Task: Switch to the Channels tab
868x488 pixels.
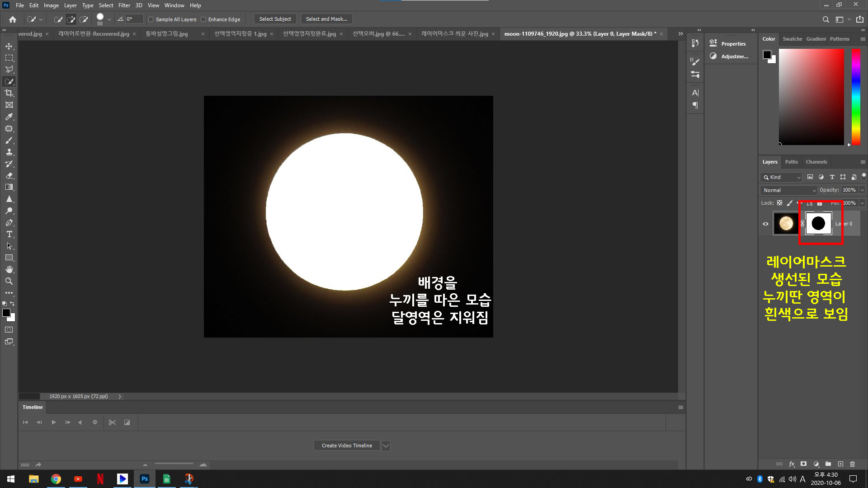Action: pyautogui.click(x=816, y=162)
